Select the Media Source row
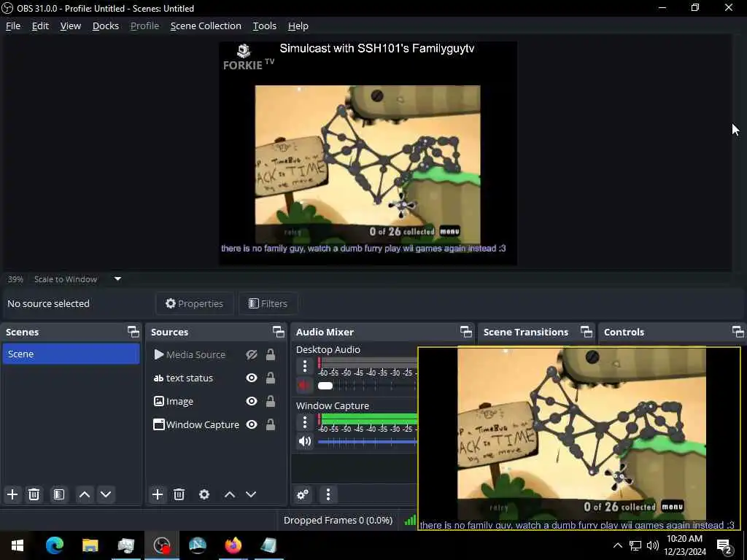The image size is (747, 560). click(215, 355)
